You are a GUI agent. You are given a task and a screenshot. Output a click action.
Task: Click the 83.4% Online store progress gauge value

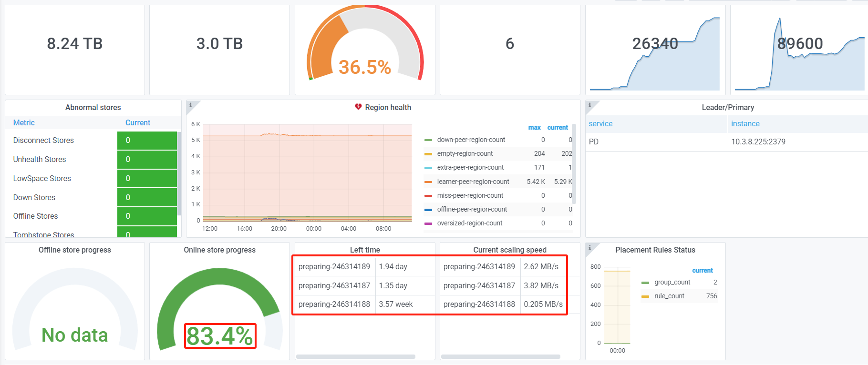click(x=220, y=336)
